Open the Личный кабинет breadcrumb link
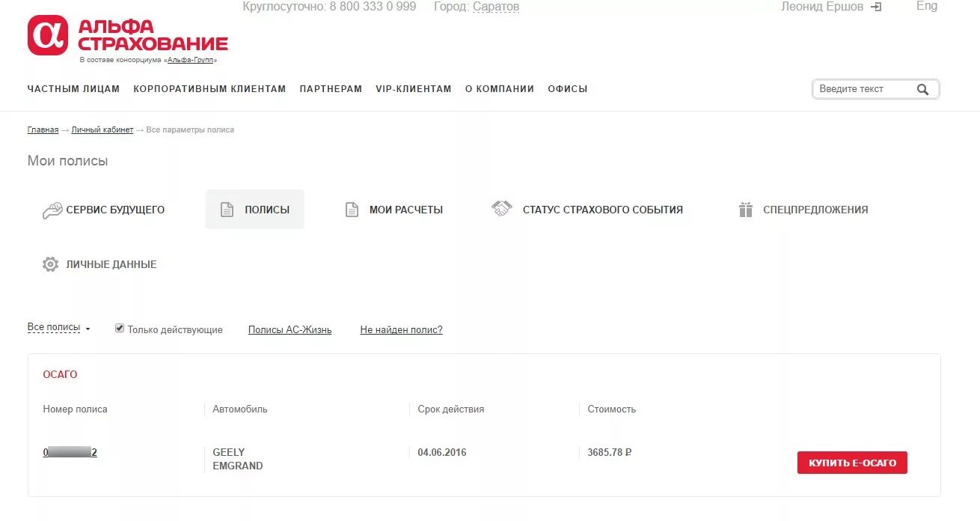The height and width of the screenshot is (521, 980). [102, 130]
